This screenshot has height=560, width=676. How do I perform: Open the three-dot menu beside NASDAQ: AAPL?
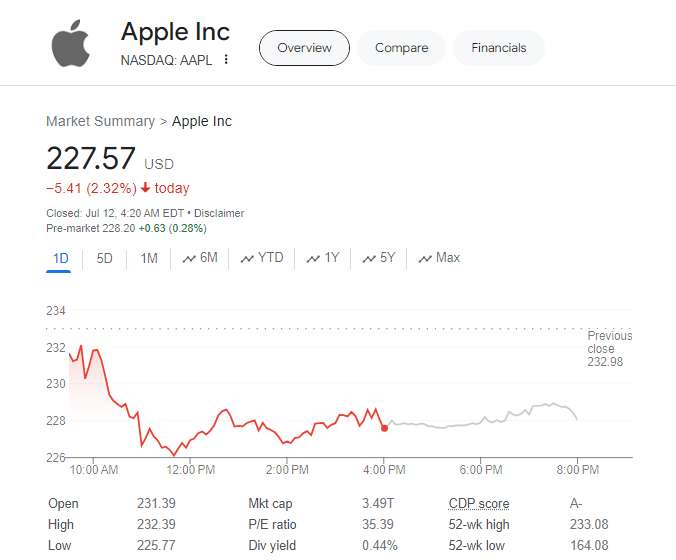(x=226, y=59)
